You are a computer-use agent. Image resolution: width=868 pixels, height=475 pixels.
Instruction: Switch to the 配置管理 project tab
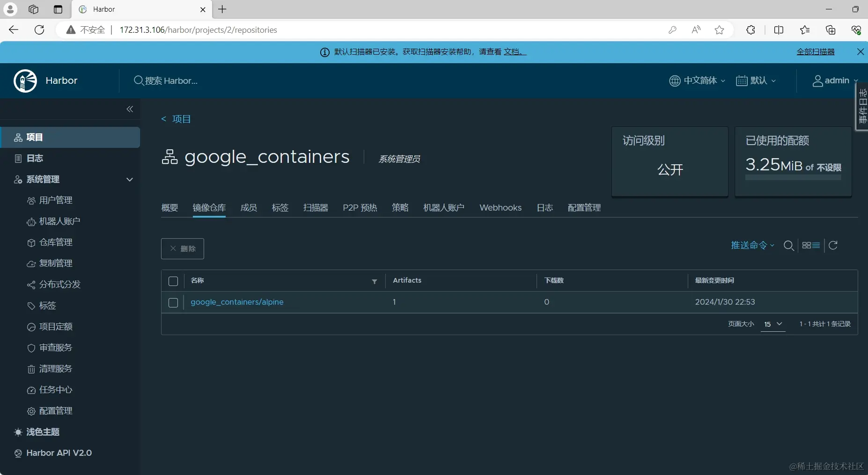584,207
